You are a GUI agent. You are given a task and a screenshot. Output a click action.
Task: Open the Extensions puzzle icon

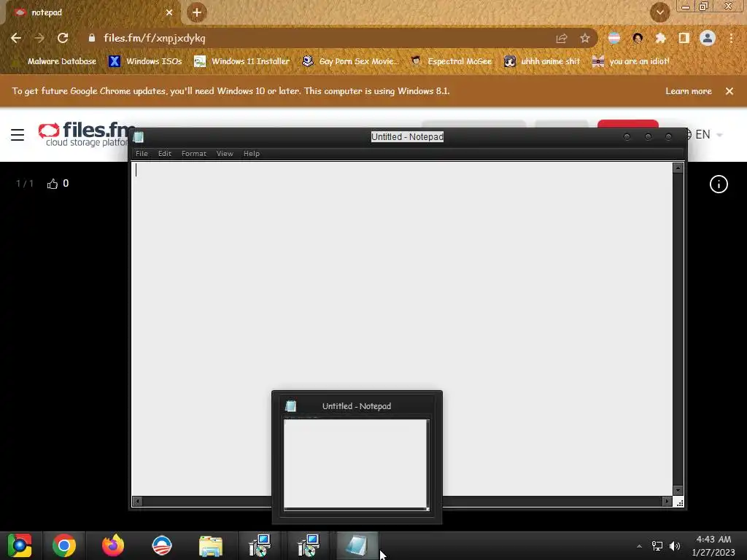click(661, 39)
